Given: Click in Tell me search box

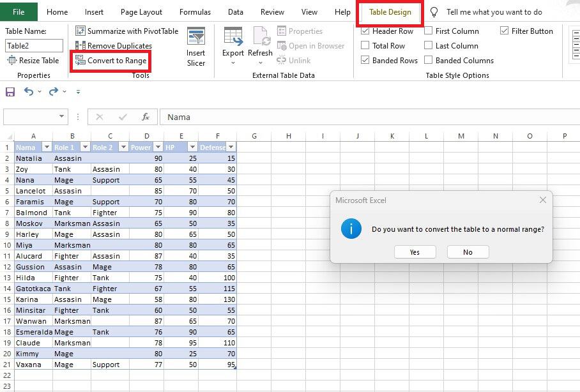Looking at the screenshot, I should pyautogui.click(x=494, y=12).
